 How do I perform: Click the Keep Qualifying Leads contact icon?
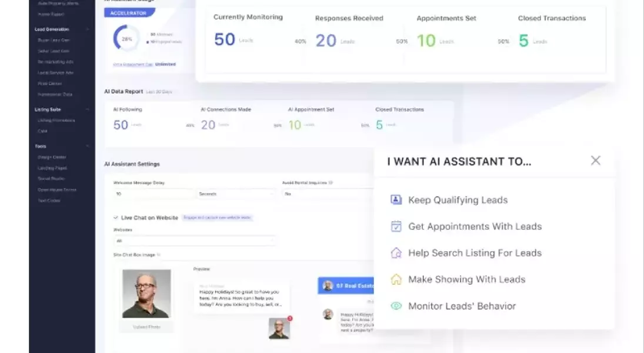click(396, 200)
